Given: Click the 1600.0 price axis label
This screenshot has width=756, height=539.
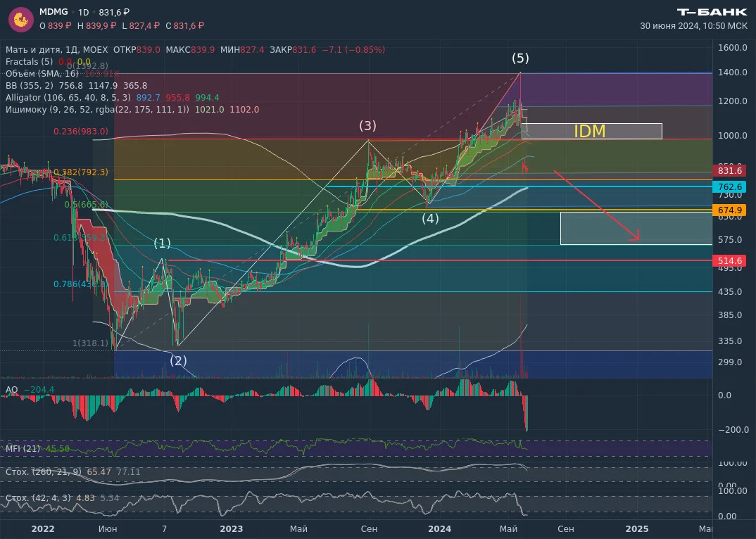Looking at the screenshot, I should point(732,48).
